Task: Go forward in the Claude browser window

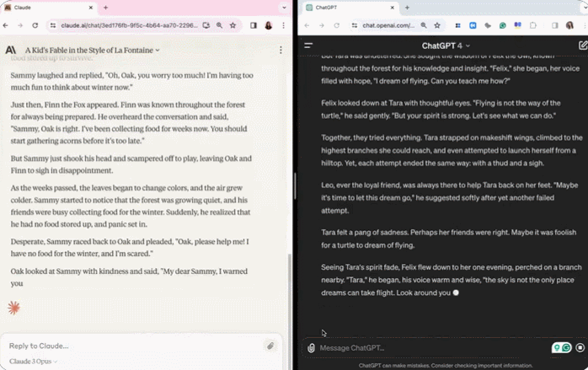Action: pos(20,25)
